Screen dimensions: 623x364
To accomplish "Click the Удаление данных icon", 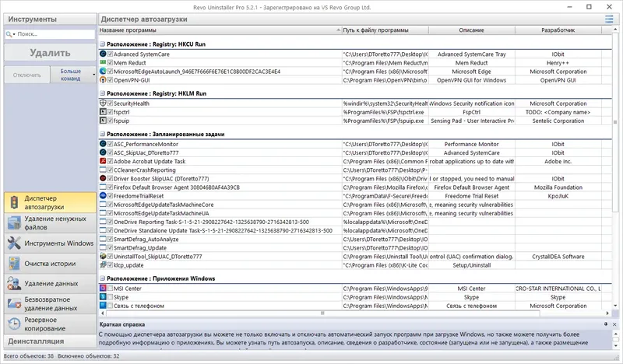I will (14, 283).
